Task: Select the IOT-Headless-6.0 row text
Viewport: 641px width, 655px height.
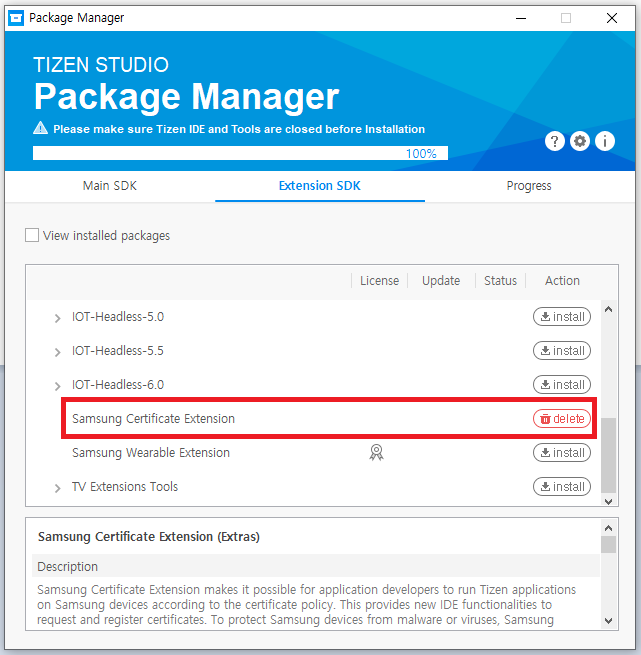Action: click(118, 384)
